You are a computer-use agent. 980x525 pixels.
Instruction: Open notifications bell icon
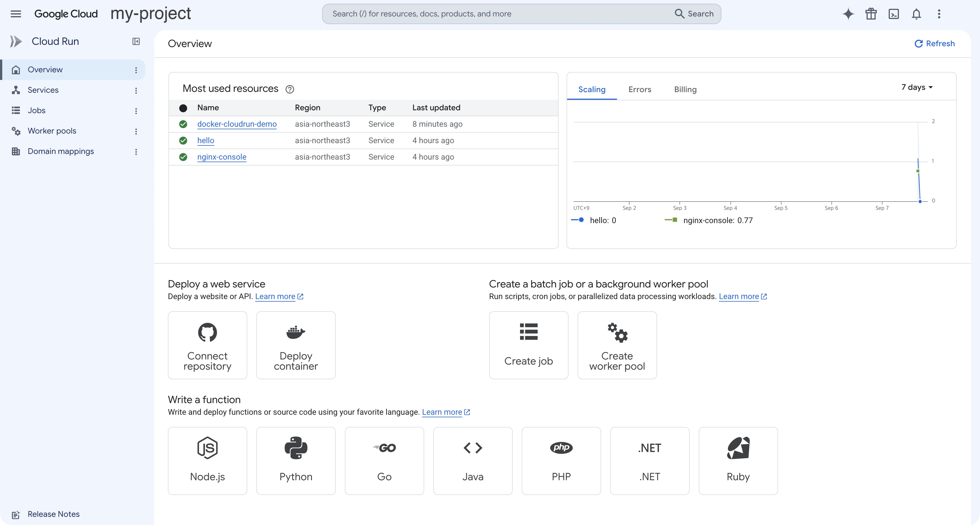[x=916, y=14]
